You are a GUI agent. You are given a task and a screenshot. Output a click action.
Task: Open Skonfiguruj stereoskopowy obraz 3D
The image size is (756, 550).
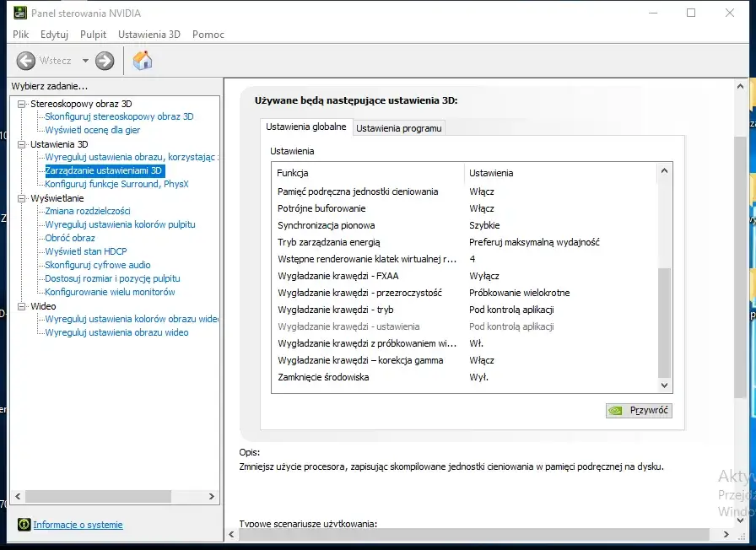(119, 116)
